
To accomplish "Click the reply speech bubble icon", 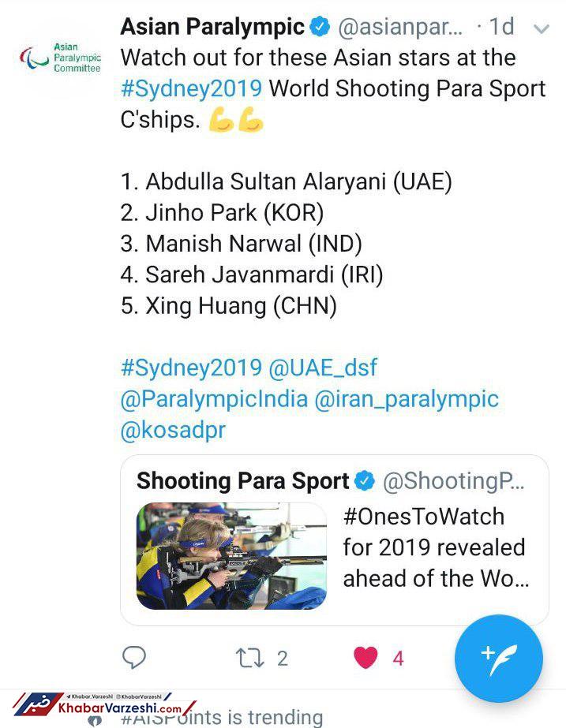I will pyautogui.click(x=135, y=657).
